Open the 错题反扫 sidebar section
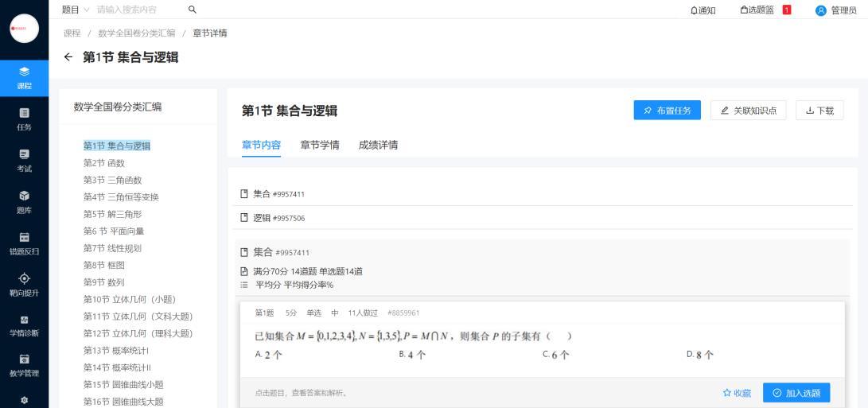 coord(25,244)
